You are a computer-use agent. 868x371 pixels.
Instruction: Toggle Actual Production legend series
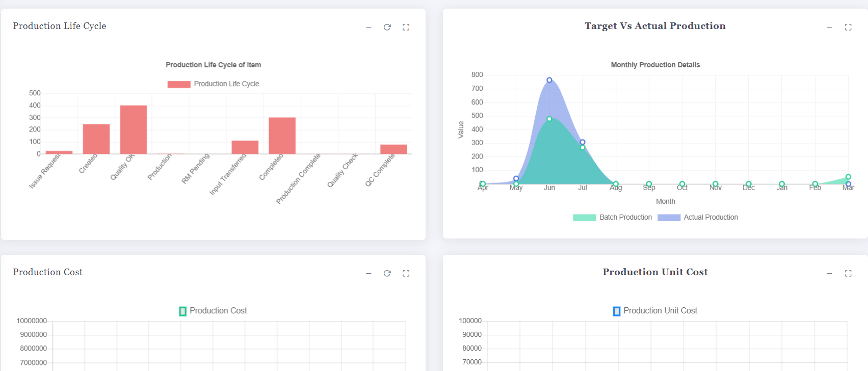[698, 218]
